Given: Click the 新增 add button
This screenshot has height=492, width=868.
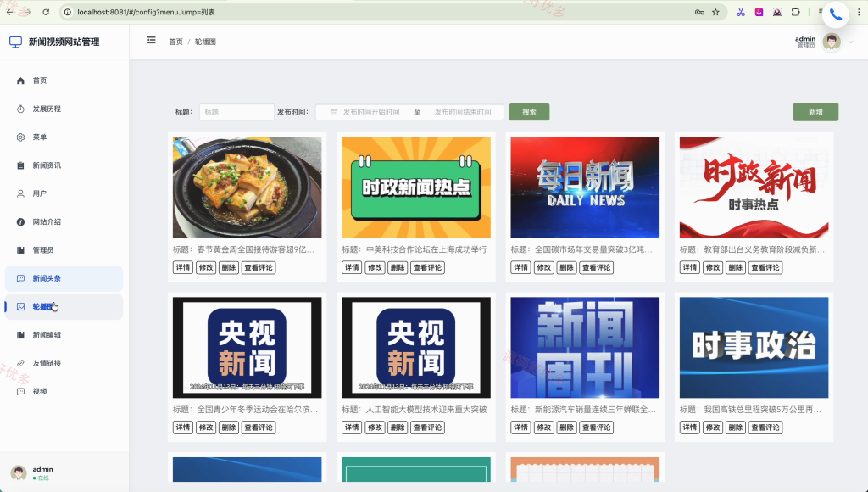Looking at the screenshot, I should [x=815, y=112].
